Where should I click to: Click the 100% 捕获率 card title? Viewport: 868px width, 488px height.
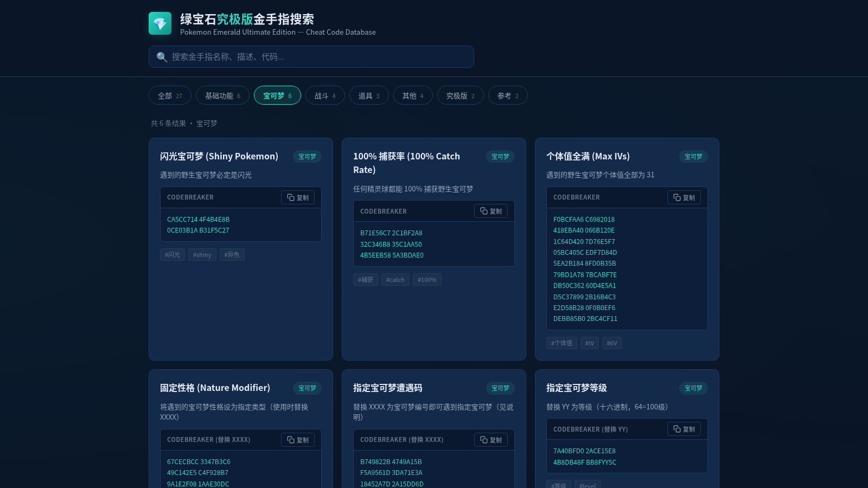pos(406,163)
